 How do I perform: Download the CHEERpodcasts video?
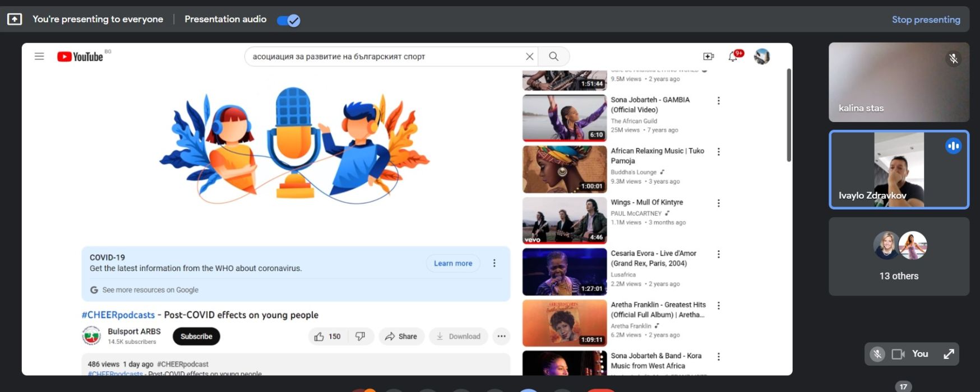[459, 337]
